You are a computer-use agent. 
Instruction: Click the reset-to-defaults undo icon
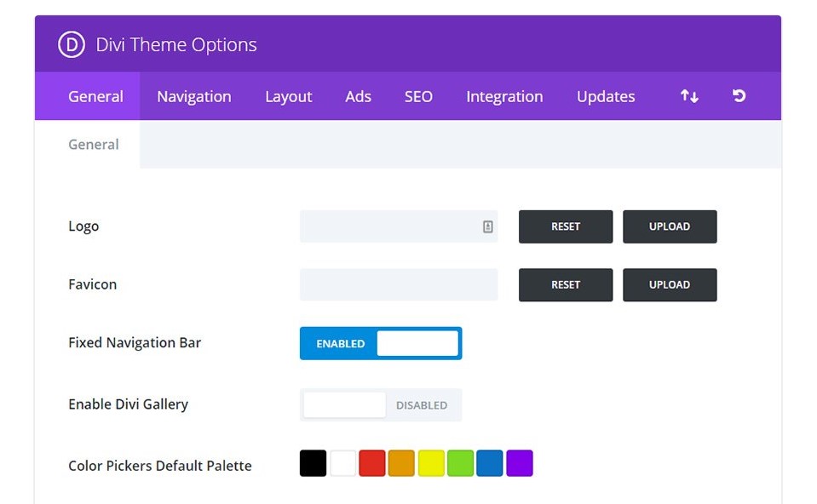point(739,96)
